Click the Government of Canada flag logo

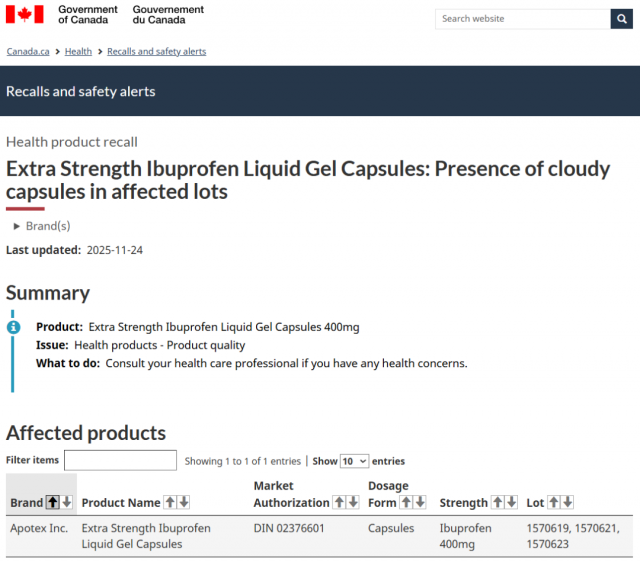[25, 15]
